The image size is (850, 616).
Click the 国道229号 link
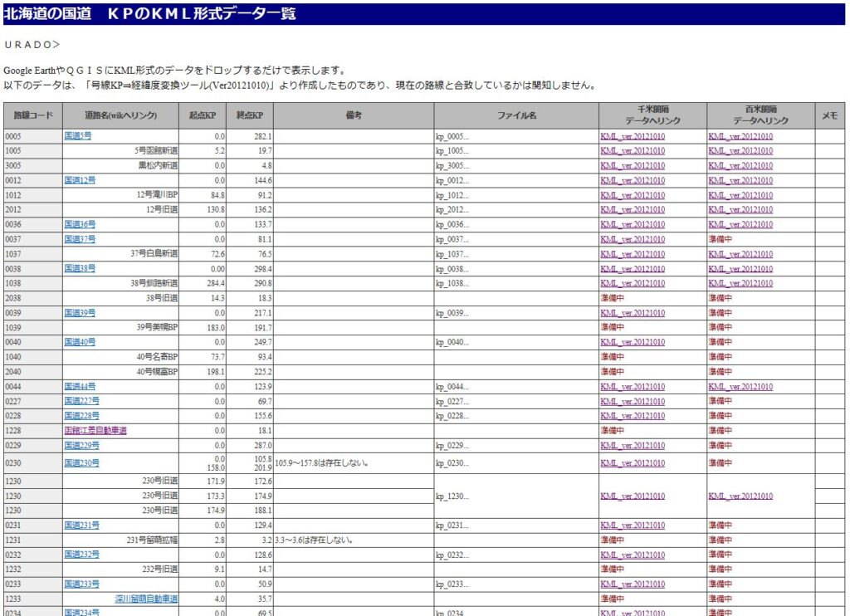[81, 446]
